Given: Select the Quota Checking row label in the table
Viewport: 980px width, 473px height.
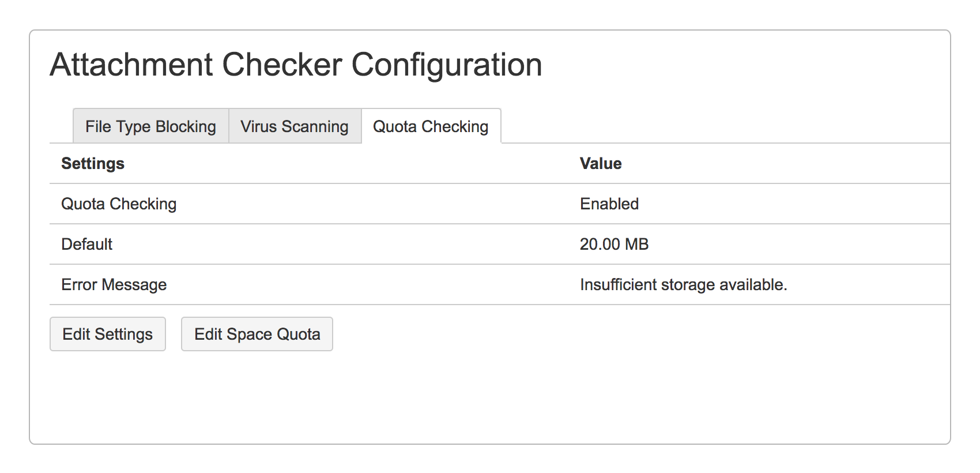Looking at the screenshot, I should point(119,204).
